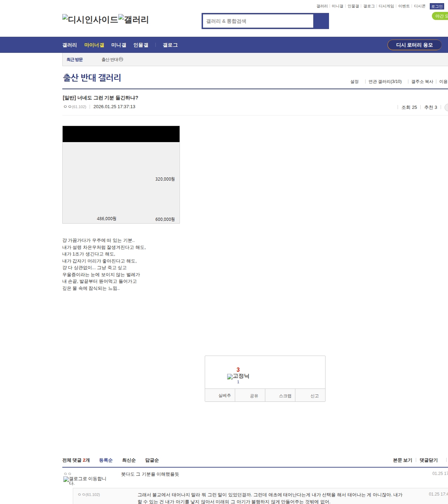Click the 로그인 button
448x504 pixels.
point(437,6)
